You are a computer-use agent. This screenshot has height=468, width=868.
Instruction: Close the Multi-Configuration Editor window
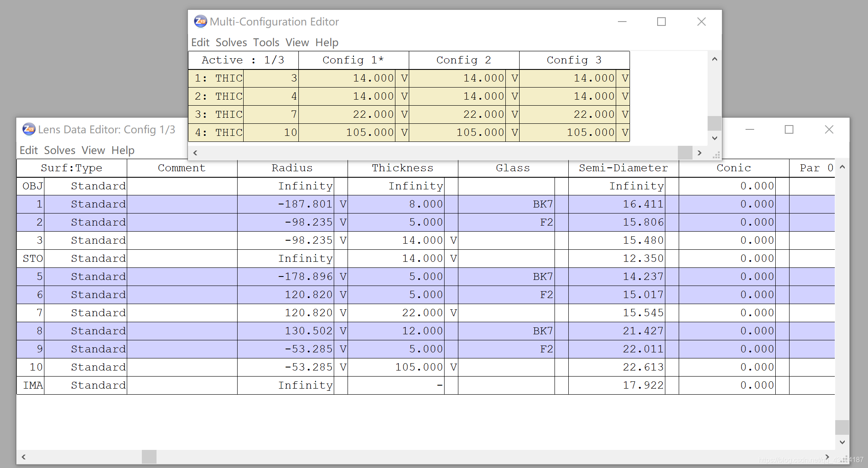click(x=701, y=22)
